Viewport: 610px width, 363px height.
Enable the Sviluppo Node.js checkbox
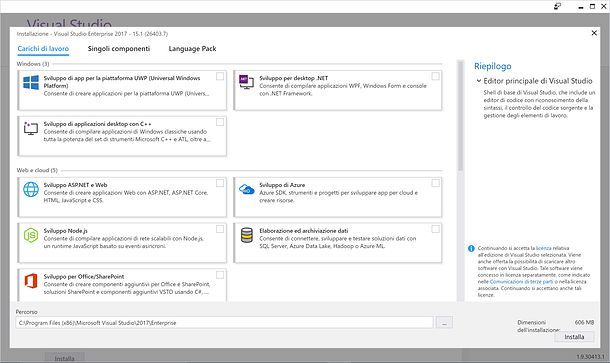[x=220, y=229]
